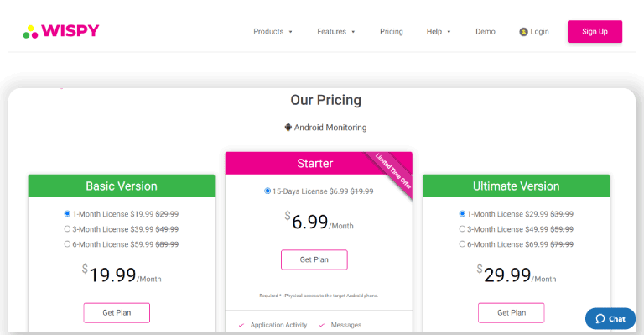This screenshot has width=644, height=335.
Task: Open the Demo menu item
Action: (x=486, y=32)
